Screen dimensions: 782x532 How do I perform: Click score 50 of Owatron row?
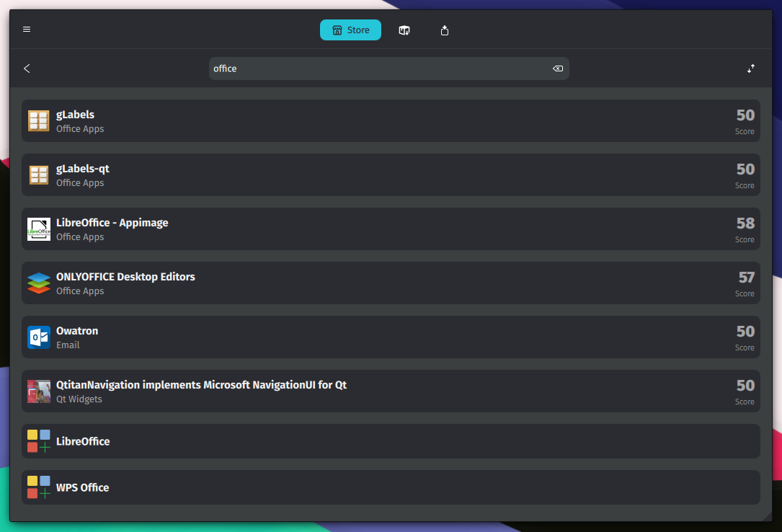point(745,332)
